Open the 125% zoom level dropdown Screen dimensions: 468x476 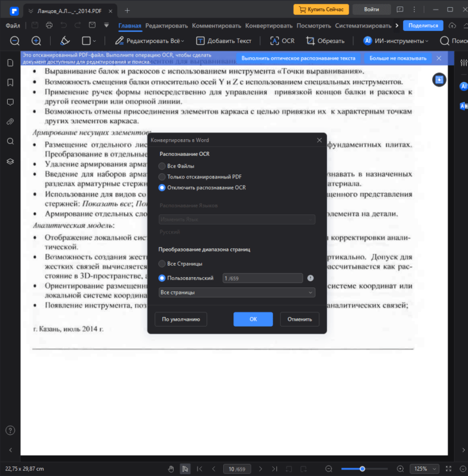click(x=424, y=469)
